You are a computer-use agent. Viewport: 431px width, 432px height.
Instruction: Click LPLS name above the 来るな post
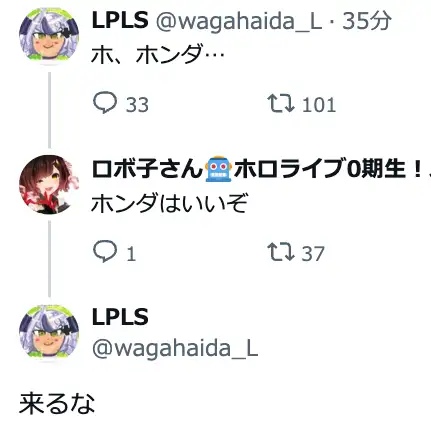point(120,316)
